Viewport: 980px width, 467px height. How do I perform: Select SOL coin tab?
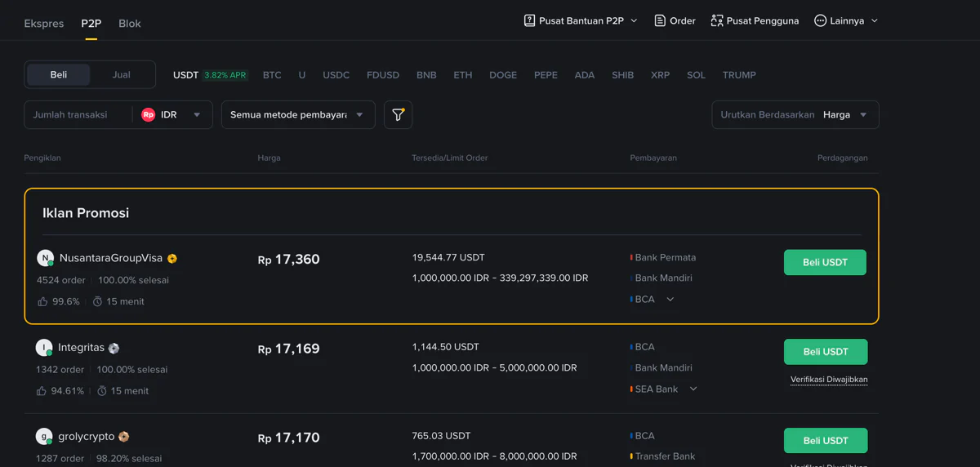click(696, 75)
